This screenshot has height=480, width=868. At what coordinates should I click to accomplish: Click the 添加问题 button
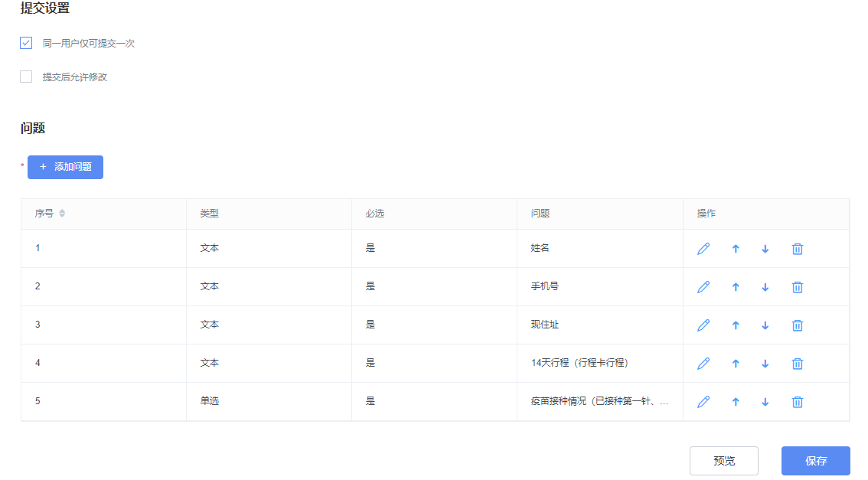[65, 167]
